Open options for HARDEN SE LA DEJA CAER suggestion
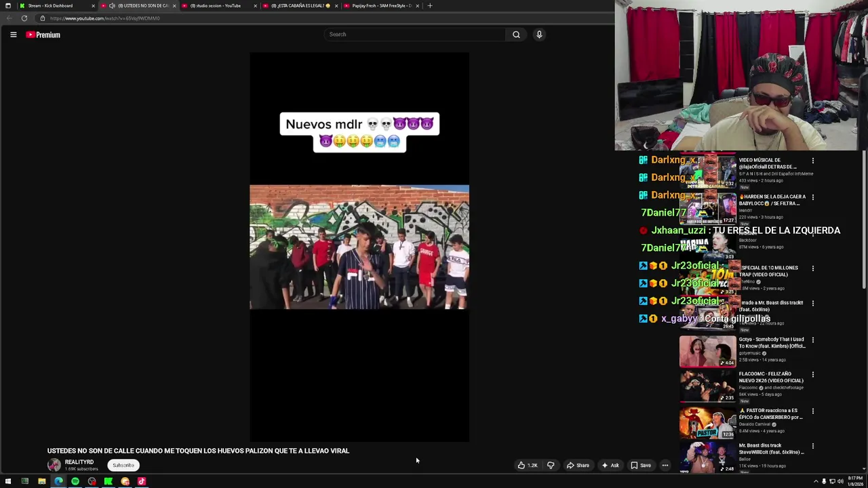Image resolution: width=868 pixels, height=488 pixels. point(813,197)
